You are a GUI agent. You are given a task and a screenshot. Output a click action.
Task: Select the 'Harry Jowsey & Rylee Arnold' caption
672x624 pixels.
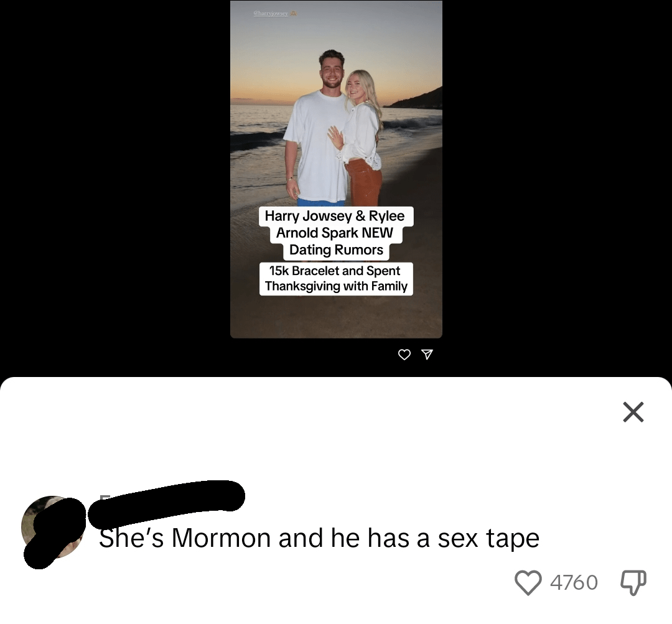(335, 233)
